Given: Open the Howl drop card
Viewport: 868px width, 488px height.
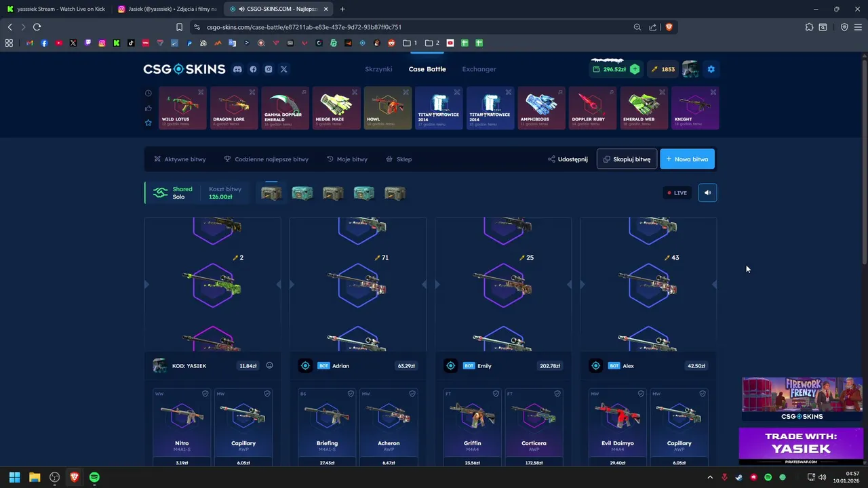Looking at the screenshot, I should click(x=388, y=108).
